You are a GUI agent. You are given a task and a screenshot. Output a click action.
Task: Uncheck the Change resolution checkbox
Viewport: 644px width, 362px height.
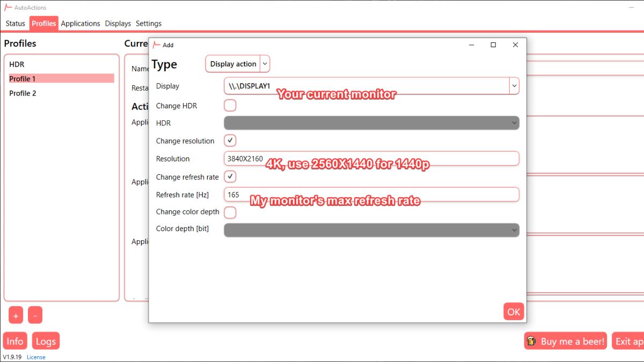[230, 141]
